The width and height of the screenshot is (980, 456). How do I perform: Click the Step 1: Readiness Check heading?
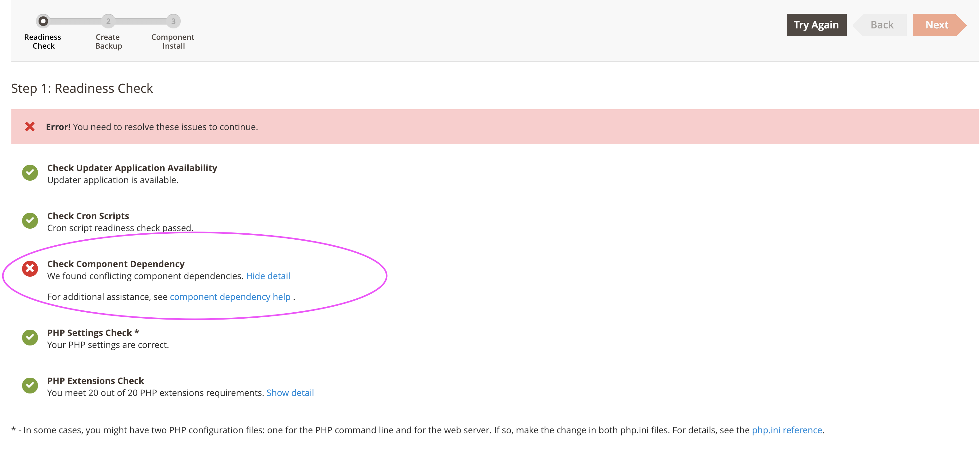click(x=82, y=88)
